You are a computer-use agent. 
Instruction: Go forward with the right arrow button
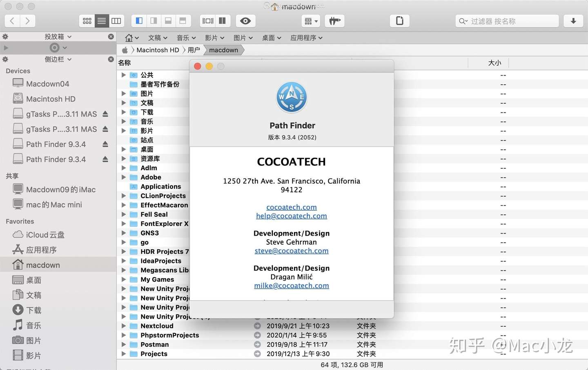(x=27, y=21)
